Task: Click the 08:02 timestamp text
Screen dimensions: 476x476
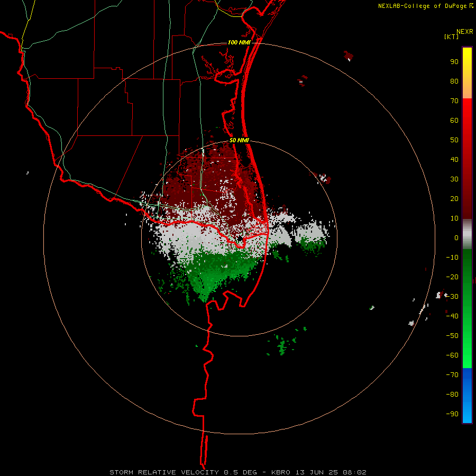Action: click(x=354, y=472)
